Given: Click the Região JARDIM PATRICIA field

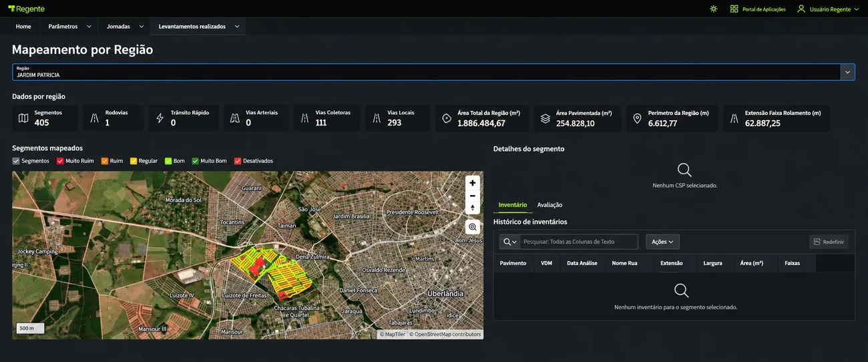Looking at the screenshot, I should (x=426, y=72).
